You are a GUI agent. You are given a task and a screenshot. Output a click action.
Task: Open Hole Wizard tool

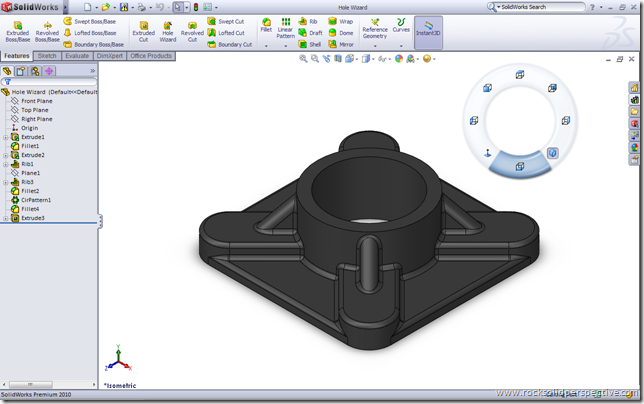pos(168,32)
